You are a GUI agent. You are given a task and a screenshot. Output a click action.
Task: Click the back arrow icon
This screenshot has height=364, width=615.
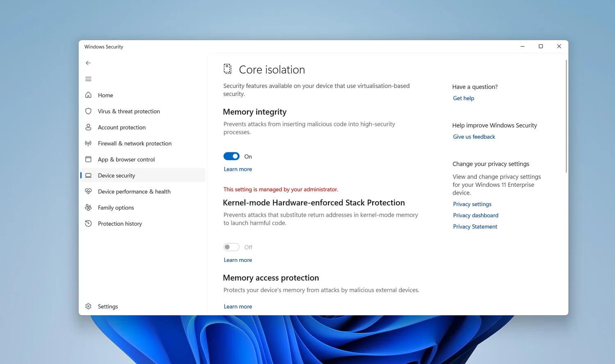[88, 63]
